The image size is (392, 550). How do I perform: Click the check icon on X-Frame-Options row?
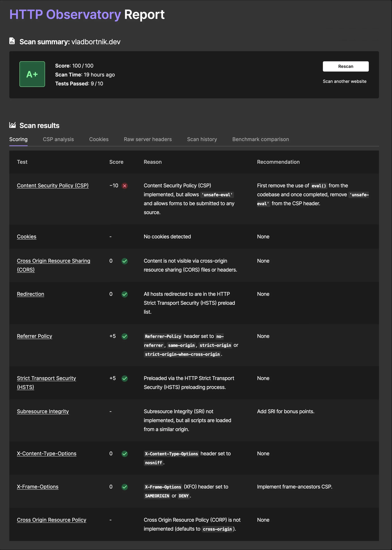coord(125,487)
